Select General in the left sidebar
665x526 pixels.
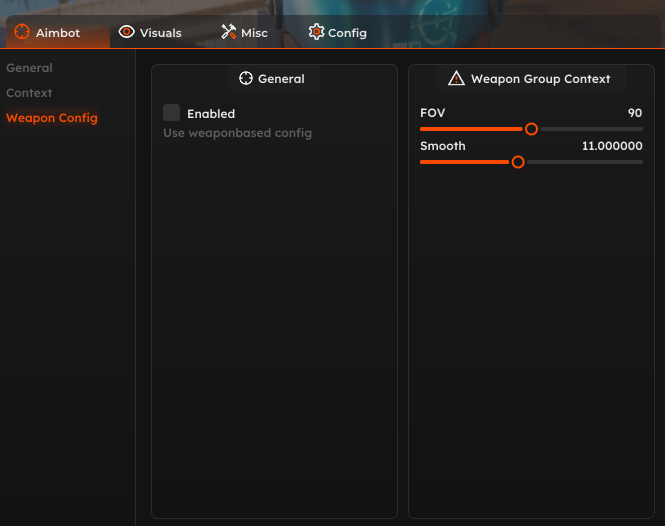[29, 68]
